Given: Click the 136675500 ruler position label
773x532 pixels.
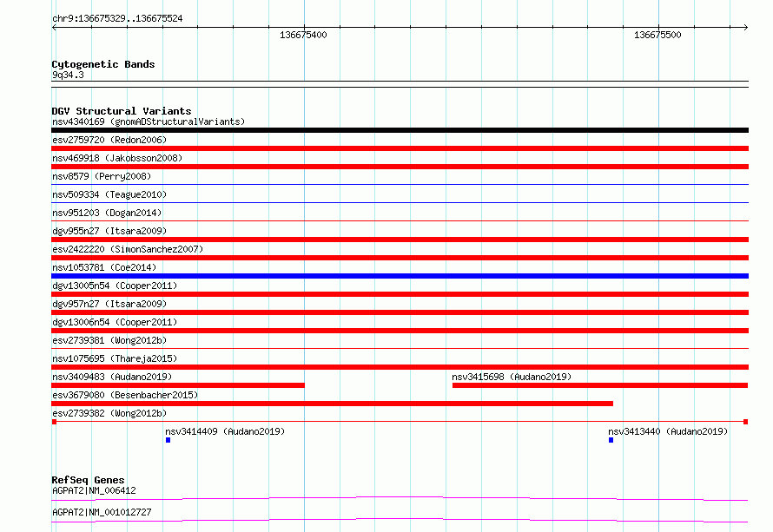Looking at the screenshot, I should pos(657,35).
